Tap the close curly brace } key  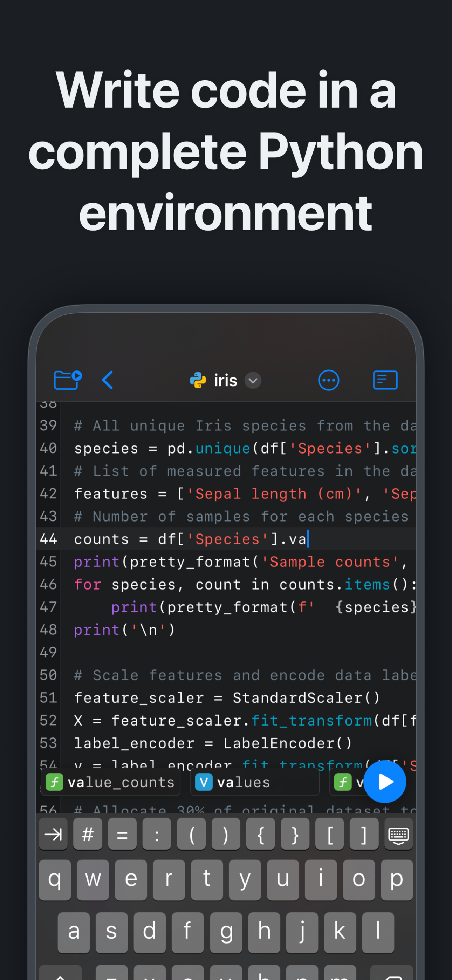(295, 835)
